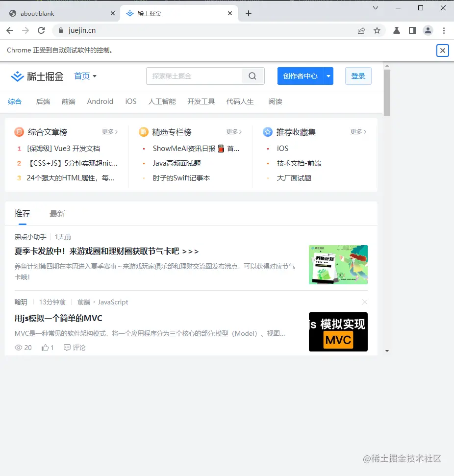
Task: Bookmark page with the star icon
Action: click(377, 30)
